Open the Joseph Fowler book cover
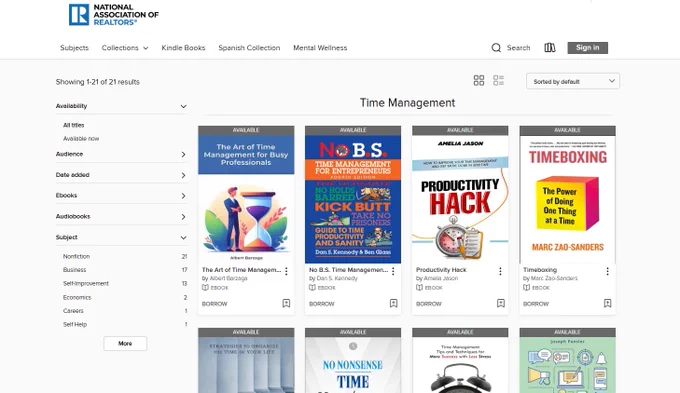680x393 pixels. [x=567, y=364]
